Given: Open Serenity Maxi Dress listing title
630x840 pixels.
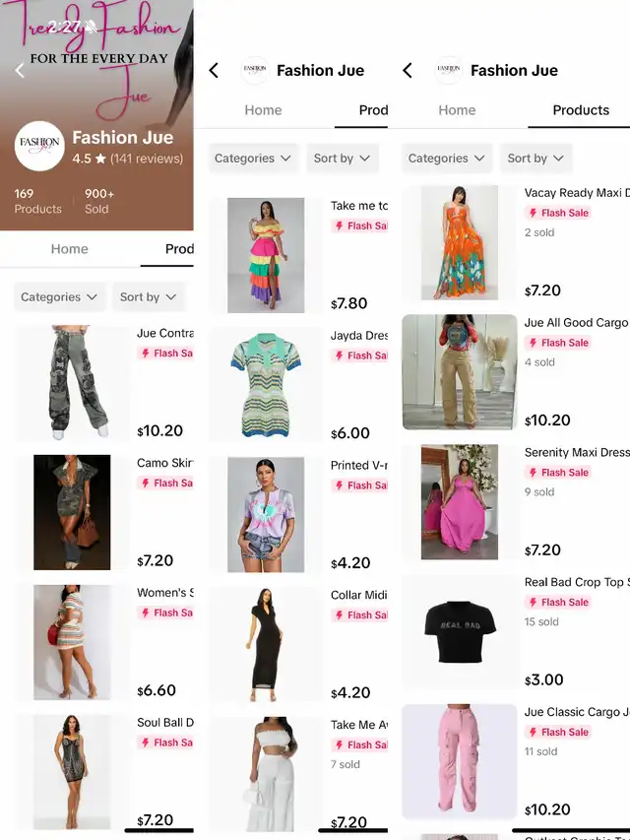Looking at the screenshot, I should click(576, 452).
